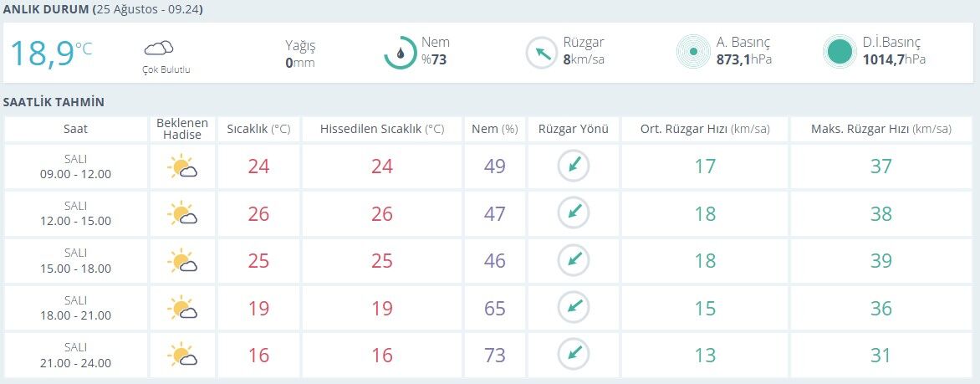Click the Çok Bulutlu cloud icon
Viewport: 980px width, 384px height.
159,49
